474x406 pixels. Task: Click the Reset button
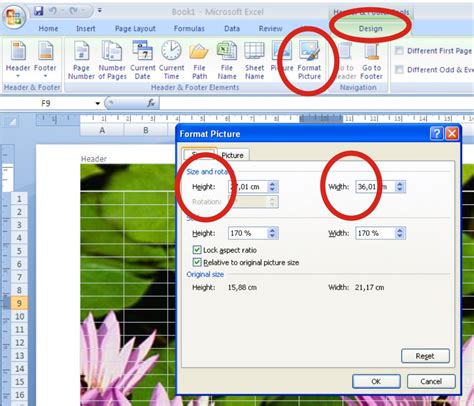(x=425, y=356)
